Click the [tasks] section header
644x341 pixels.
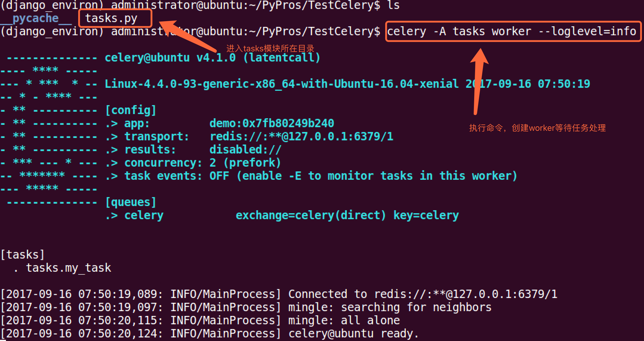23,255
